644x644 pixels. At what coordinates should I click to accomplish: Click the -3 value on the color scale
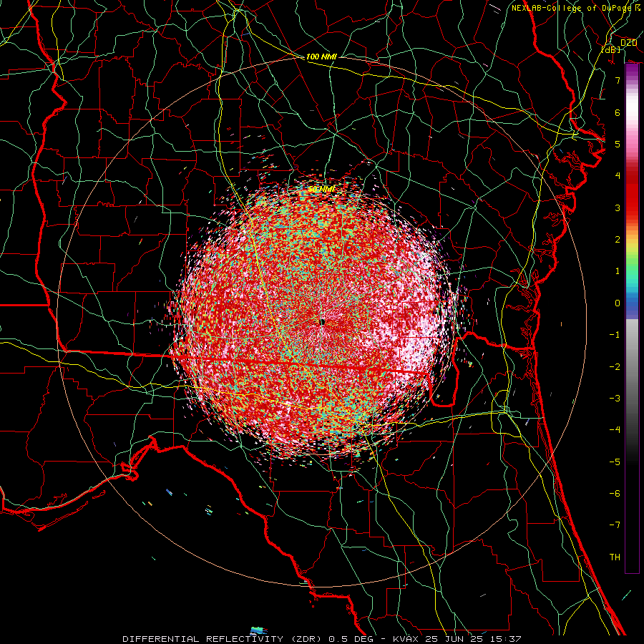pyautogui.click(x=615, y=399)
